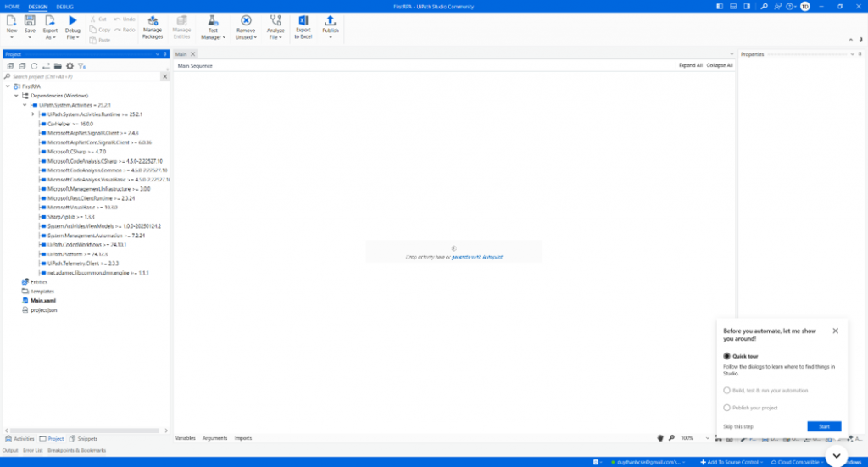This screenshot has height=467, width=868.
Task: Open the Imports panel
Action: 243,438
